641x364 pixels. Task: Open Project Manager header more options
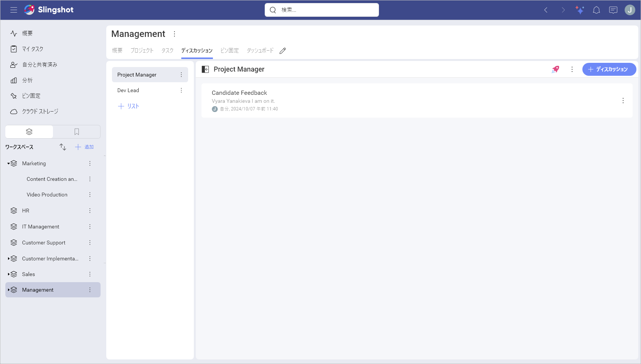[572, 69]
